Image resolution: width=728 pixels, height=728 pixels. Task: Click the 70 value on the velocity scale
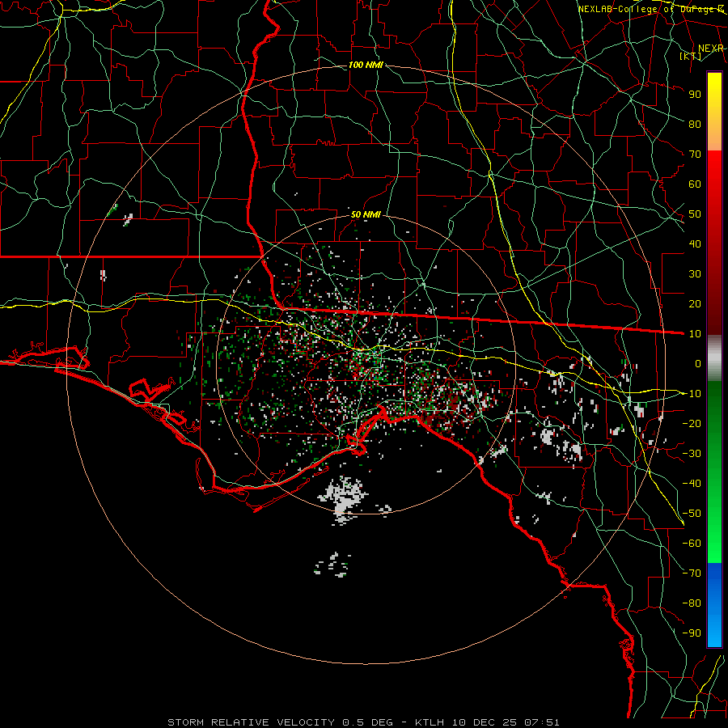point(695,154)
